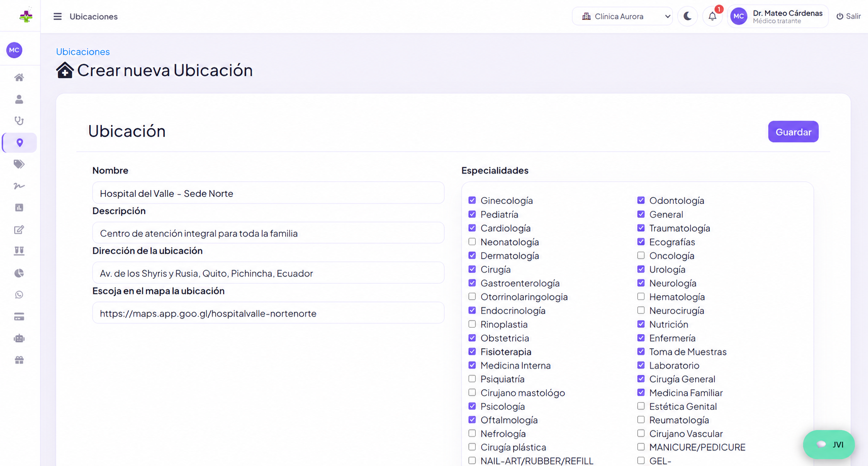The image size is (868, 466).
Task: Open the test tubes icon in sidebar
Action: tap(19, 251)
